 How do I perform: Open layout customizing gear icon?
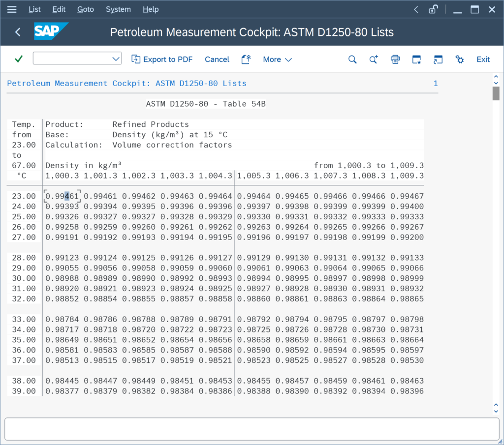[x=460, y=59]
